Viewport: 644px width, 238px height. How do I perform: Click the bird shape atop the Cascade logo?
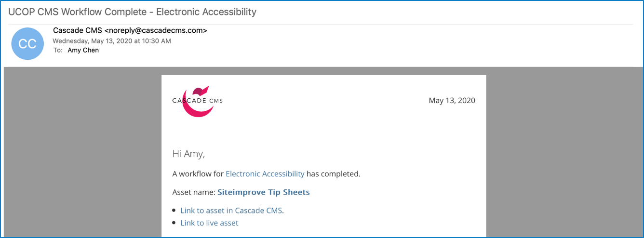coord(201,91)
